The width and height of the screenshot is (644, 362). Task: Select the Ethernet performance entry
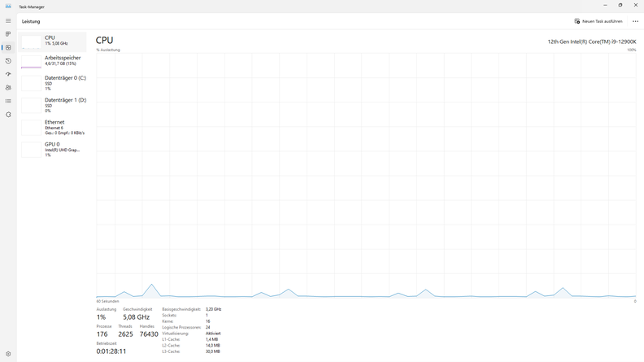53,127
